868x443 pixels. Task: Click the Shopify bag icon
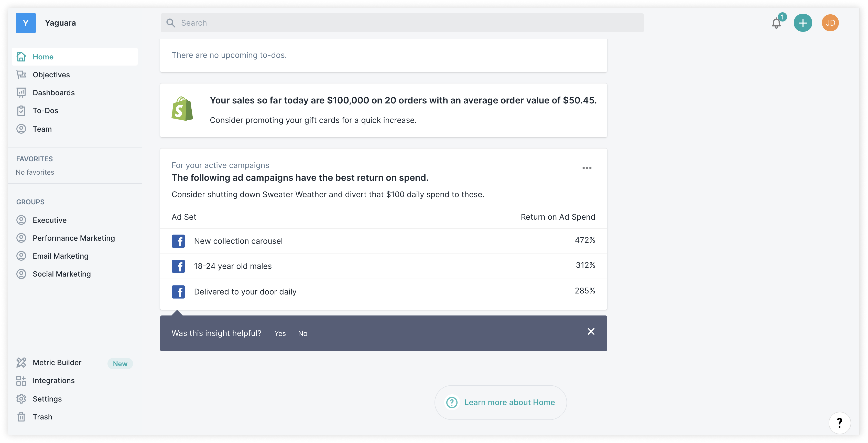click(182, 109)
